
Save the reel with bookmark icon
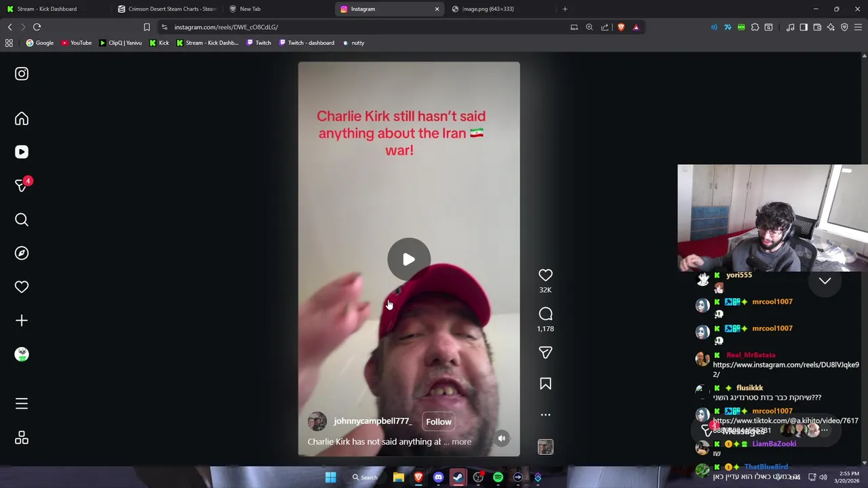pos(545,384)
